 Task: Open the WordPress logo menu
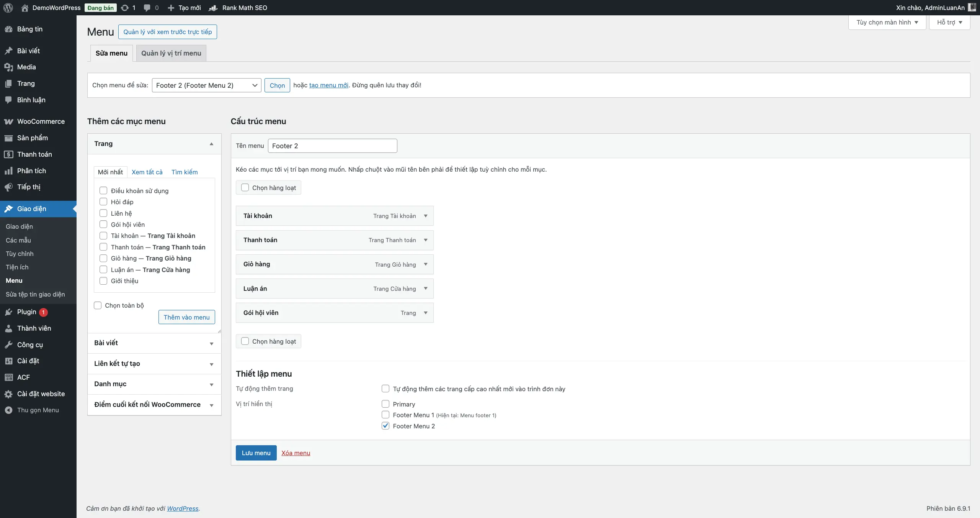pos(8,8)
